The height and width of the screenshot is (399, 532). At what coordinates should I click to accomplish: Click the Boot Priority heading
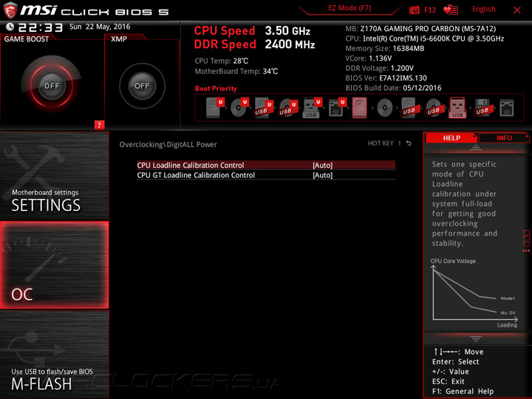pyautogui.click(x=216, y=88)
